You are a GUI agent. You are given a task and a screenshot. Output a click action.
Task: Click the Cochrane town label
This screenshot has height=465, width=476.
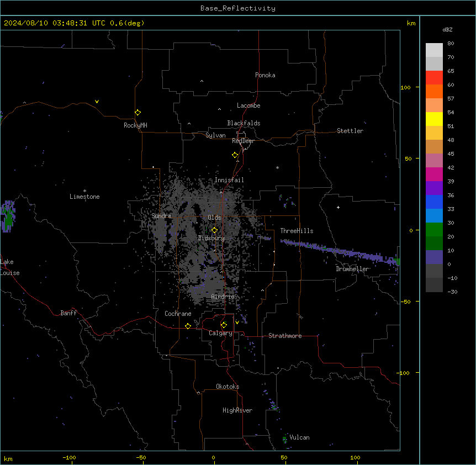(x=178, y=314)
